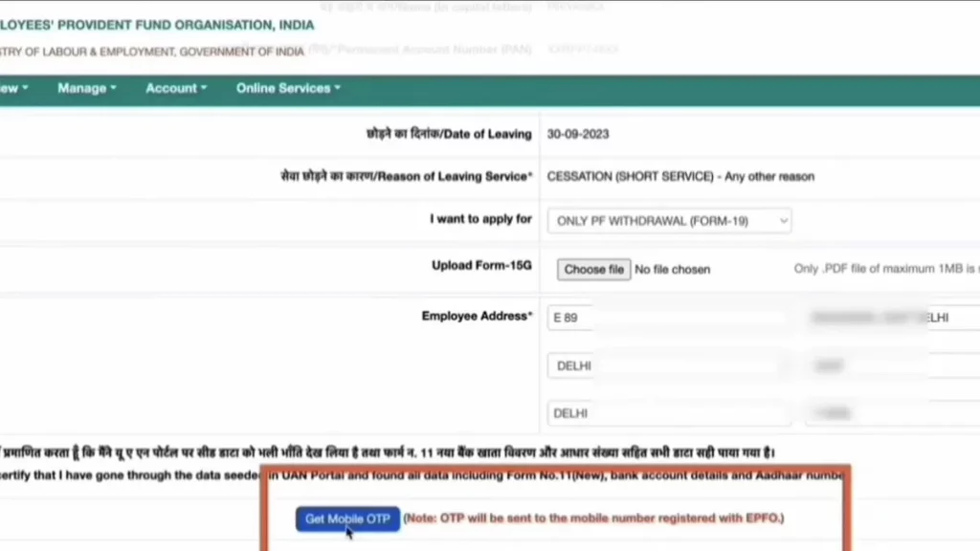Expand the Online Services caret arrow
This screenshot has width=980, height=551.
335,89
